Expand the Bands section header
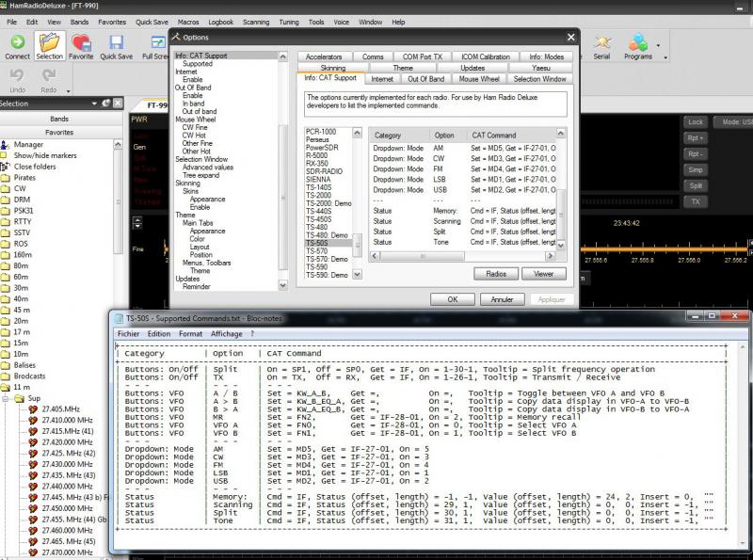The height and width of the screenshot is (560, 753). click(59, 119)
